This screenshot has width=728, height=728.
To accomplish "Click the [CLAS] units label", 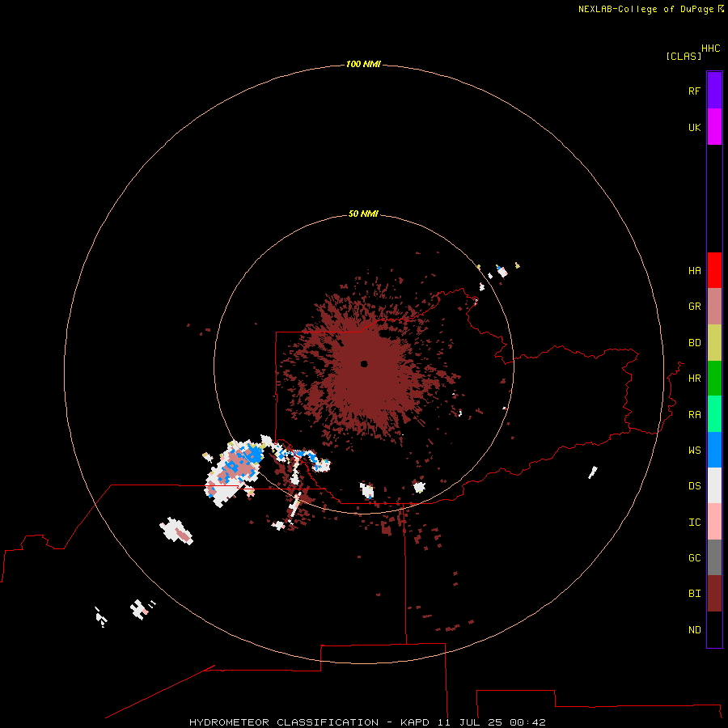I will pyautogui.click(x=684, y=56).
